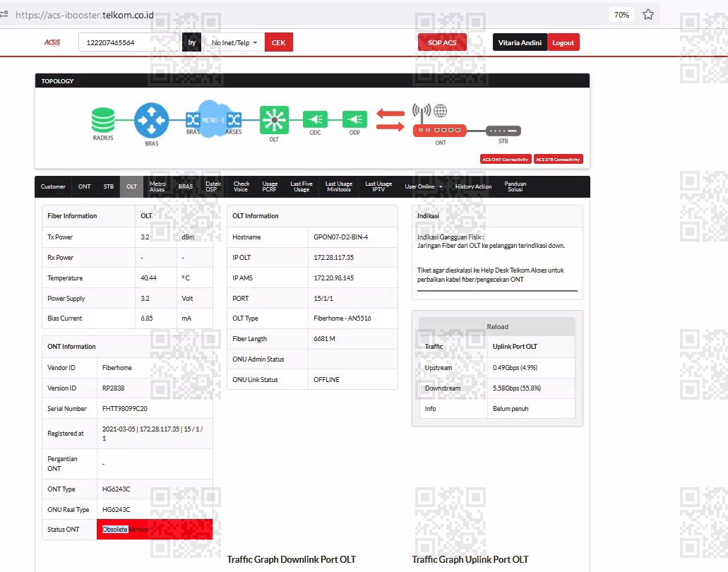This screenshot has height=572, width=728.
Task: Click the SOP ACS button
Action: click(x=442, y=42)
